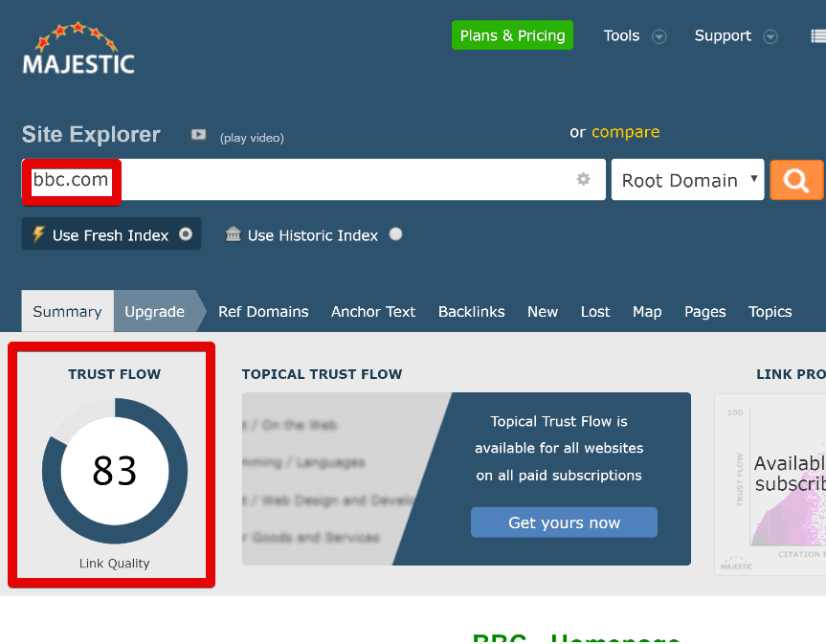Switch to the Ref Domains tab

263,312
